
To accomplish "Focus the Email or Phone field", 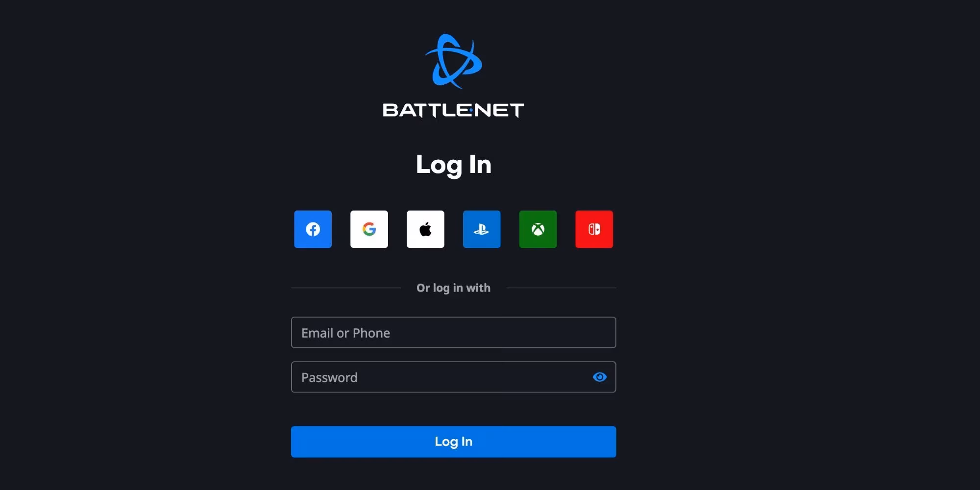I will click(453, 332).
